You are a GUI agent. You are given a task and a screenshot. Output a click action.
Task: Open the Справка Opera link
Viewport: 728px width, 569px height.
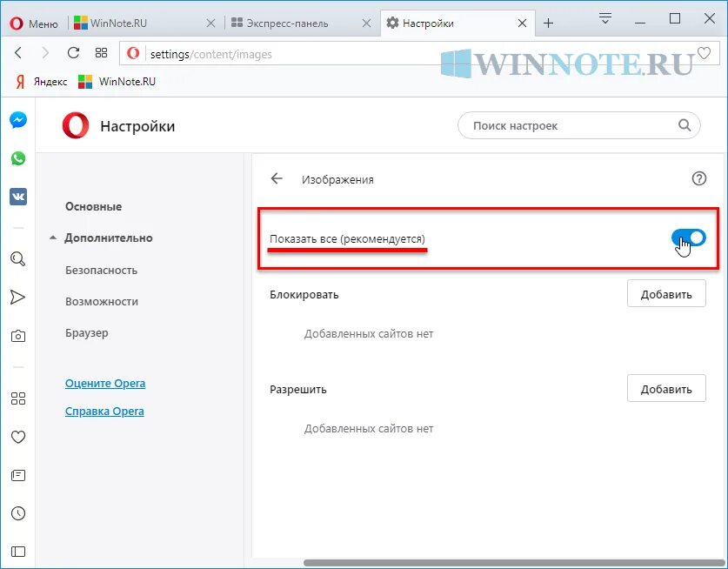104,412
